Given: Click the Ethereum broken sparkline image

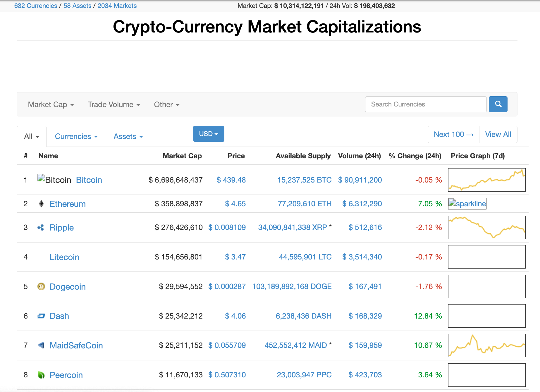Looking at the screenshot, I should click(x=467, y=204).
